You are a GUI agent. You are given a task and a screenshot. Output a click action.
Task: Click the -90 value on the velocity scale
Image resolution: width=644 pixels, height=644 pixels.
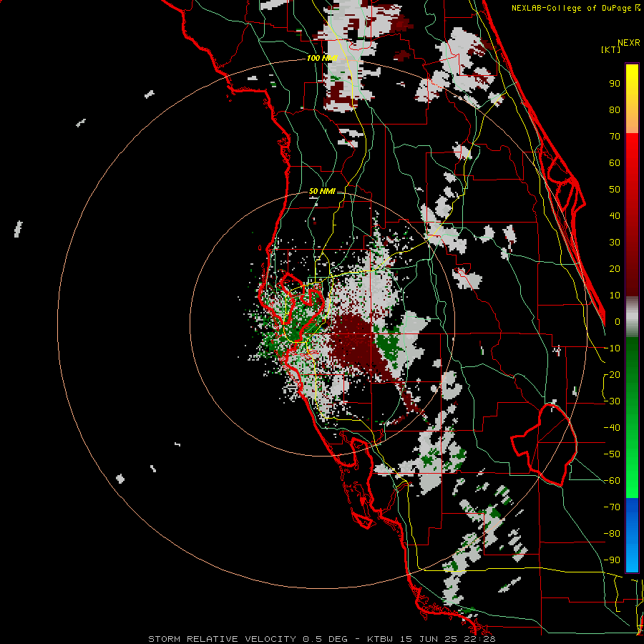pyautogui.click(x=612, y=560)
